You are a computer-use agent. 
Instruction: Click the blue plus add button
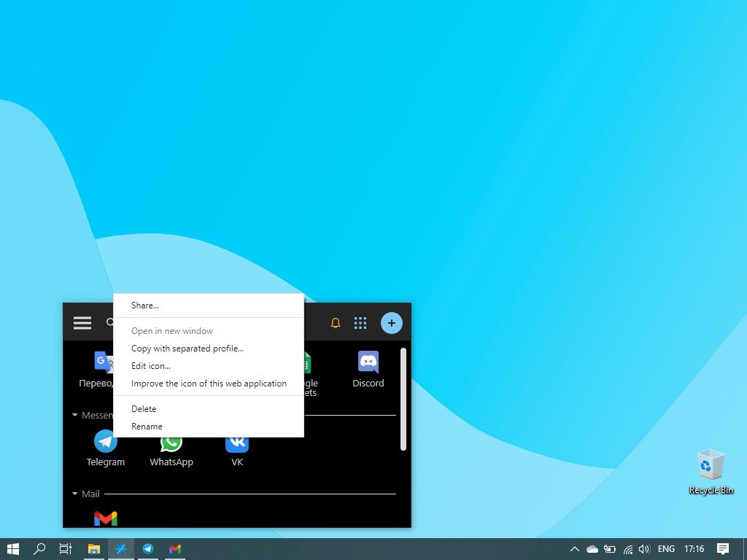click(392, 323)
